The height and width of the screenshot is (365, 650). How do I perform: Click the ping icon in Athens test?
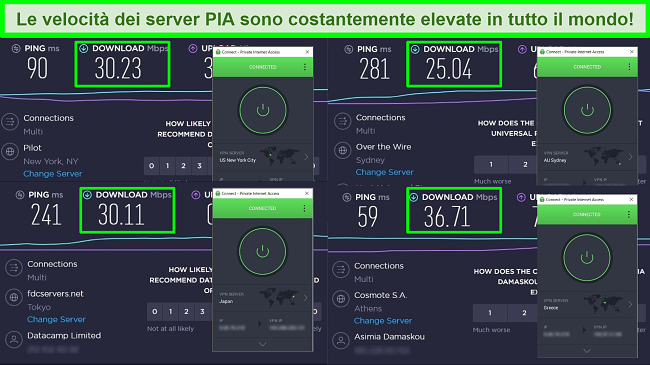[x=347, y=197]
